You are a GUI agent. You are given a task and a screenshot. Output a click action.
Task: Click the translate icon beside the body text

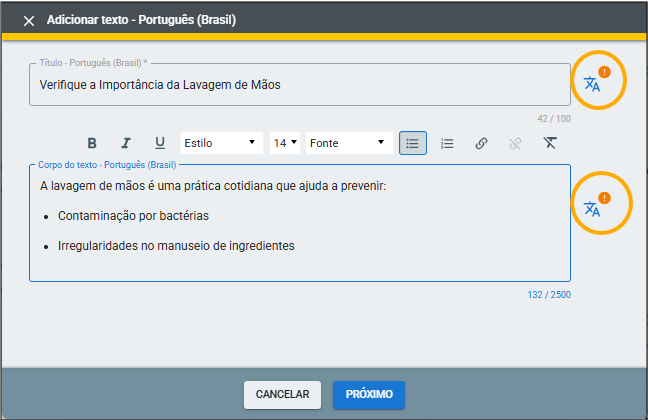coord(592,208)
